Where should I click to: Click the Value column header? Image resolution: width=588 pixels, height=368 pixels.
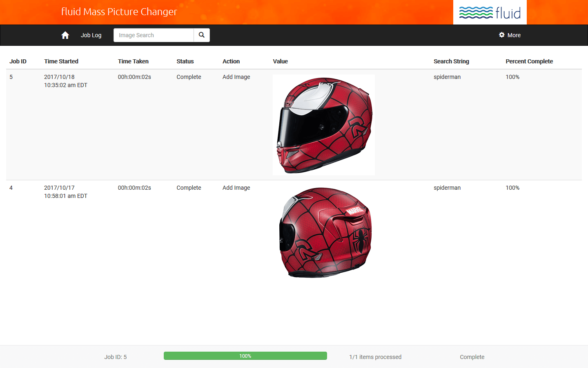pyautogui.click(x=281, y=61)
